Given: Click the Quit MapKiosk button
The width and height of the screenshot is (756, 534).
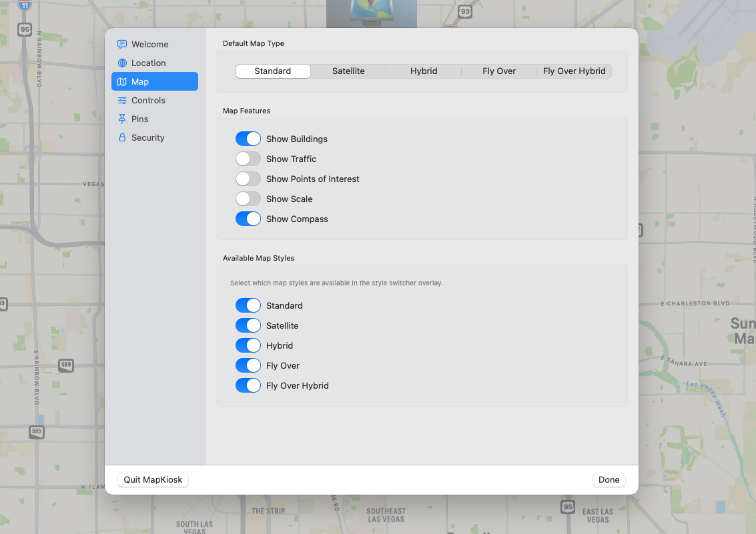Looking at the screenshot, I should [153, 479].
